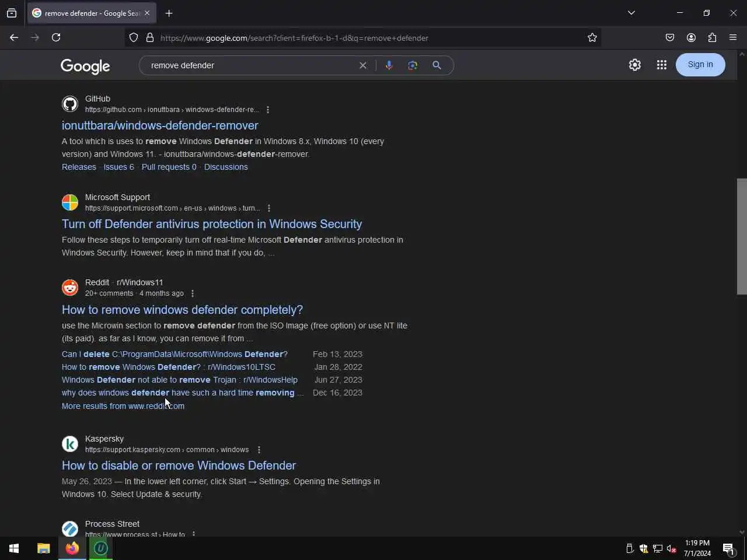Open the notification center icon
Screen dimensions: 747x560
point(728,548)
